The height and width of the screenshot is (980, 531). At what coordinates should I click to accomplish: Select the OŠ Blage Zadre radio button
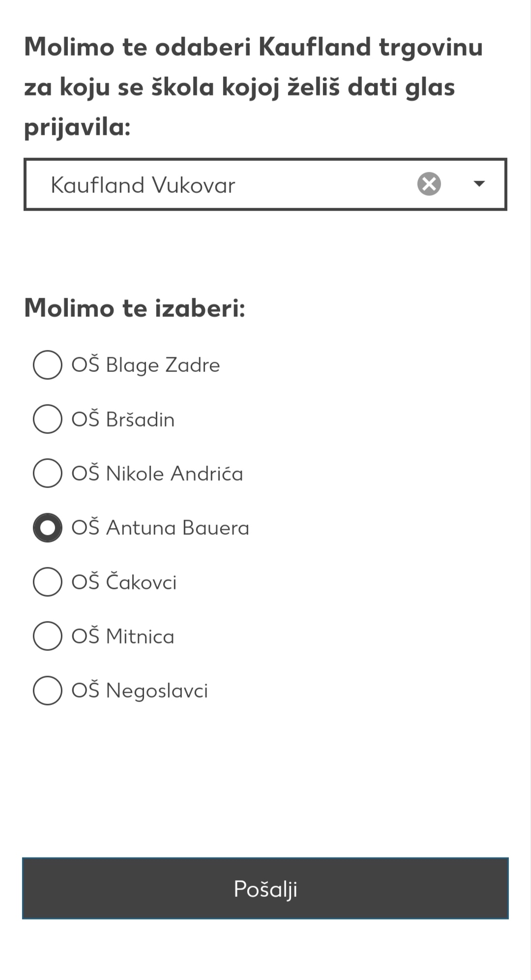coord(48,365)
